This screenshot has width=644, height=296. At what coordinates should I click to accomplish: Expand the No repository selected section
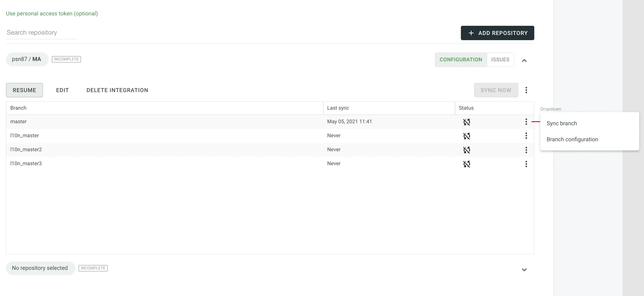coord(524,269)
